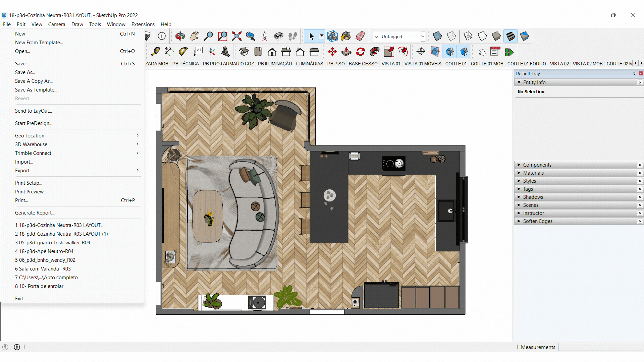Click the Zoom Extents icon

click(x=236, y=36)
